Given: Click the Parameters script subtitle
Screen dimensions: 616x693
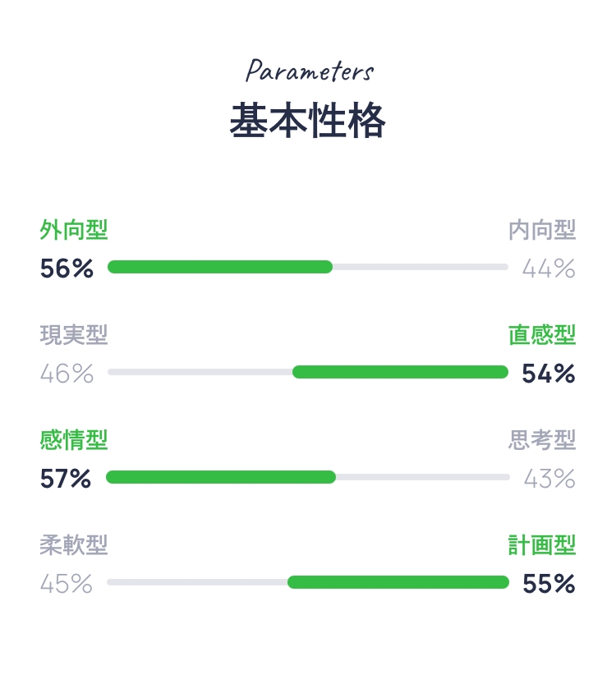Looking at the screenshot, I should pyautogui.click(x=310, y=71).
